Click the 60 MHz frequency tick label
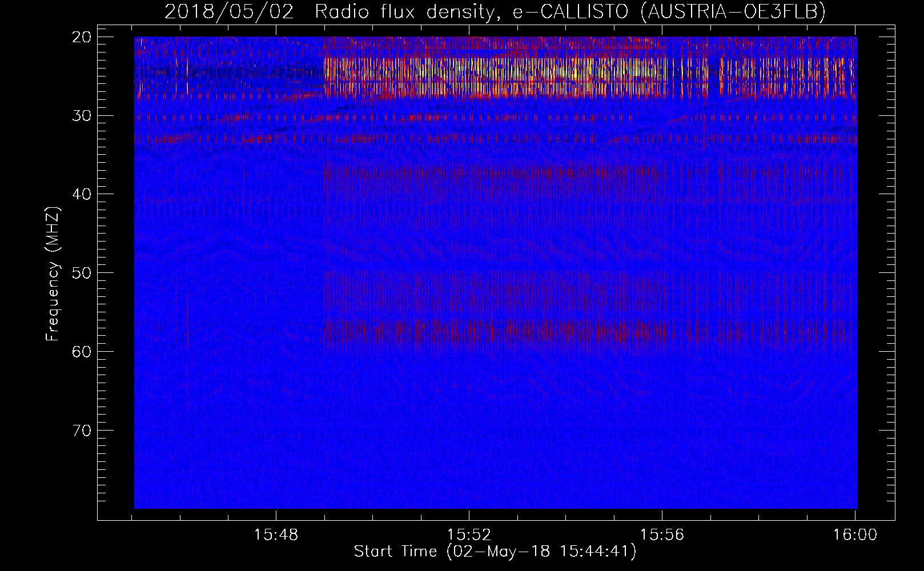This screenshot has width=924, height=571. 82,352
